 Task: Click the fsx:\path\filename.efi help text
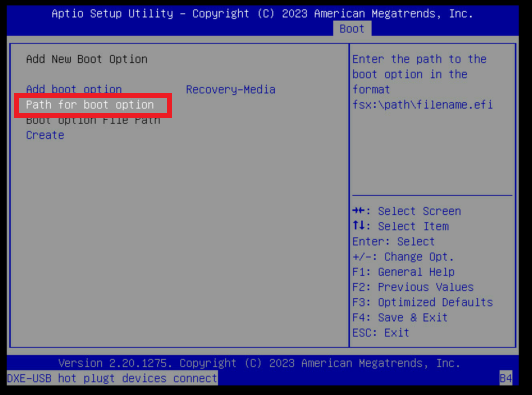pos(422,105)
